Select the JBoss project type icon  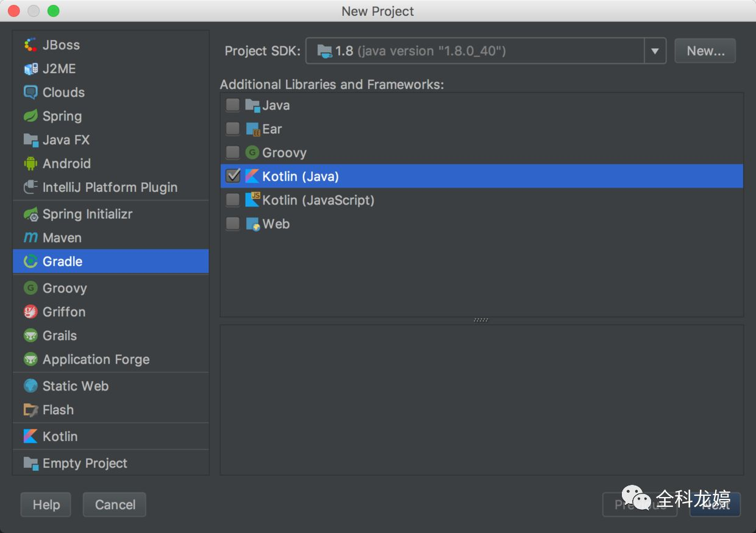(x=30, y=45)
